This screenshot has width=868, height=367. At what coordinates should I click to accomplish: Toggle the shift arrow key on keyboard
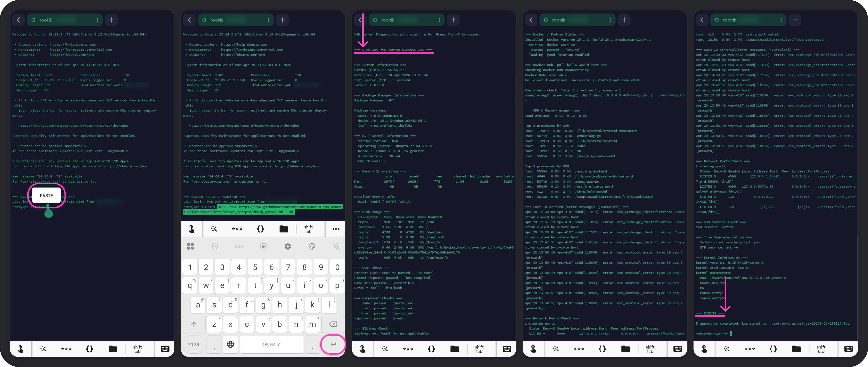pos(194,324)
